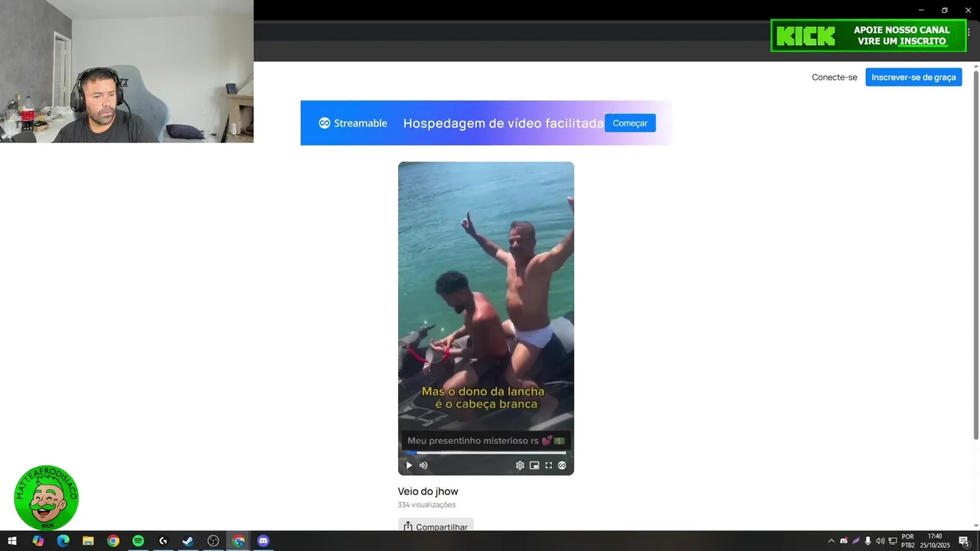This screenshot has height=551, width=980.
Task: Open browser three-dot menu
Action: 969,32
